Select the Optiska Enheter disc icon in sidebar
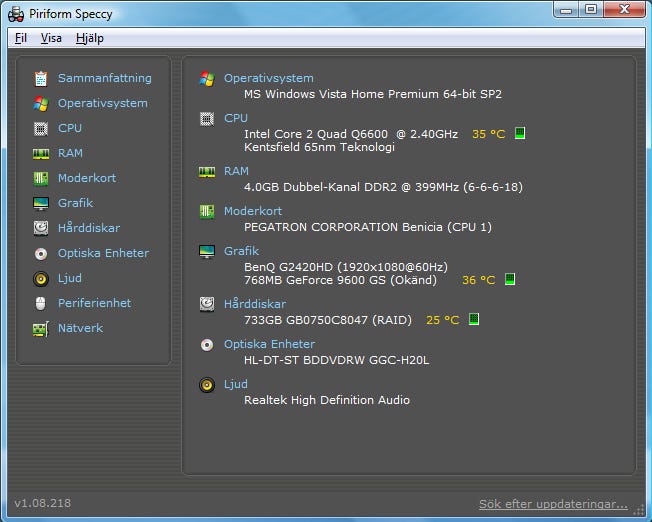The width and height of the screenshot is (652, 522). (x=40, y=253)
